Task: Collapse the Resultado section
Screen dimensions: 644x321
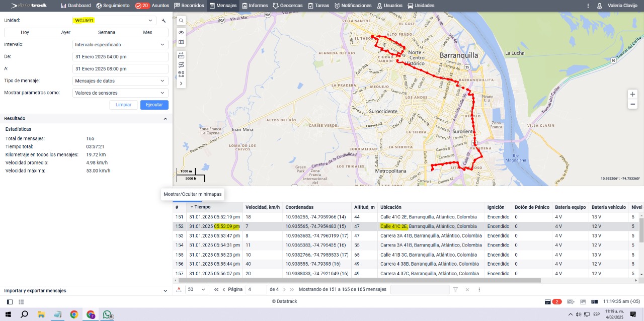Action: [x=165, y=119]
